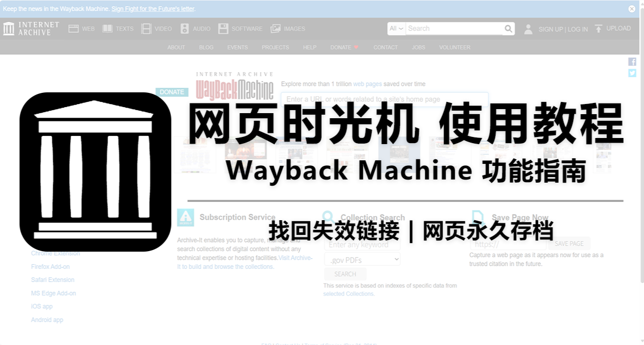Share via the Facebook icon
This screenshot has height=345, width=644.
click(x=632, y=61)
